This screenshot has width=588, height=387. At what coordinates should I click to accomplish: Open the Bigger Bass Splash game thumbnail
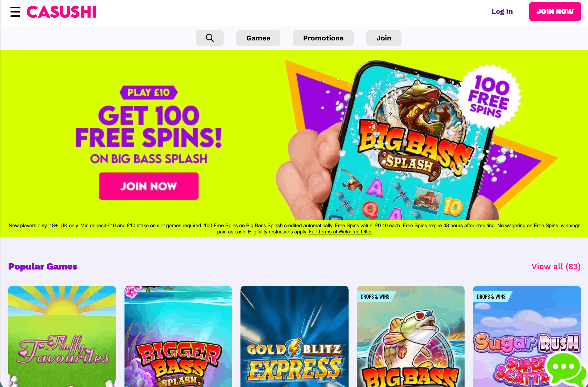point(178,336)
